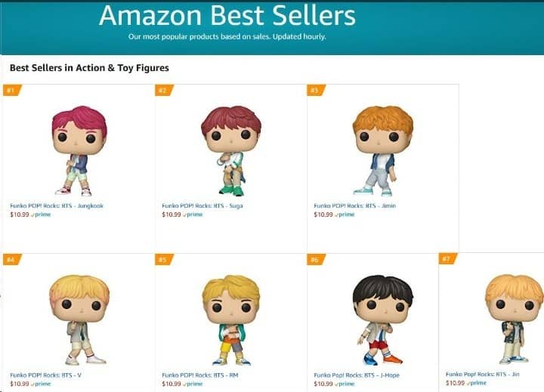Click the #5 orange rank badge
The image size is (544, 392).
click(x=163, y=261)
